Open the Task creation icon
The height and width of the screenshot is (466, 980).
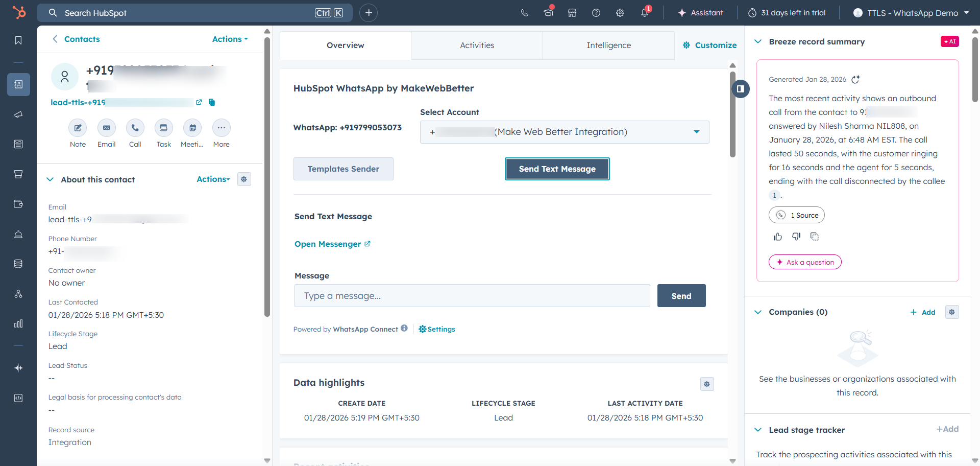coord(163,128)
